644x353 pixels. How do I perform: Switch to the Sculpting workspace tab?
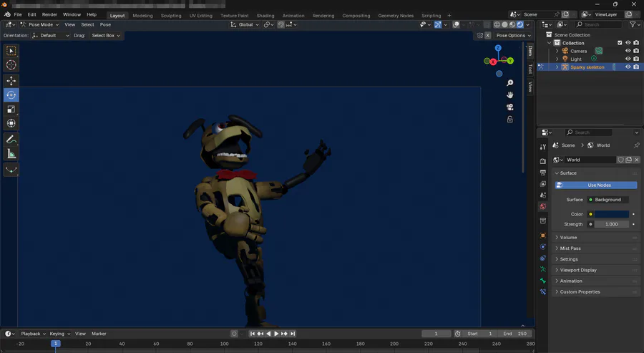170,15
